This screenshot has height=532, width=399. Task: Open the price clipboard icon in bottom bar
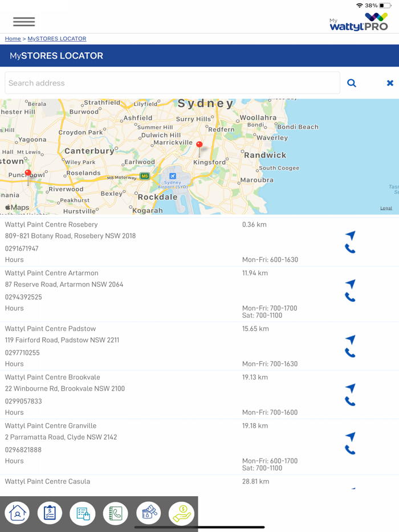(x=50, y=513)
